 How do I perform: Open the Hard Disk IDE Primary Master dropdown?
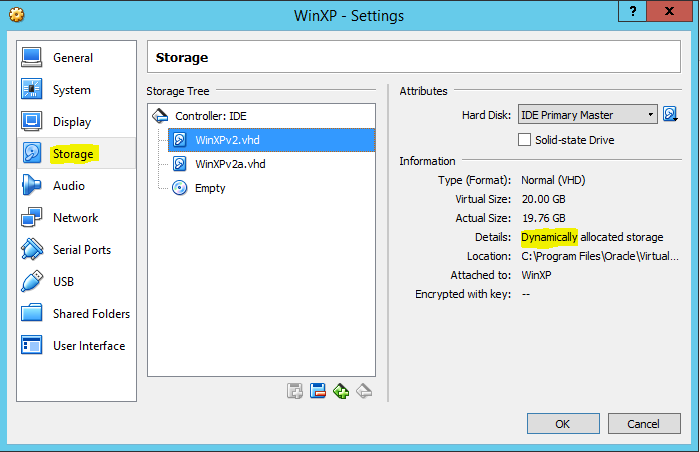click(588, 115)
